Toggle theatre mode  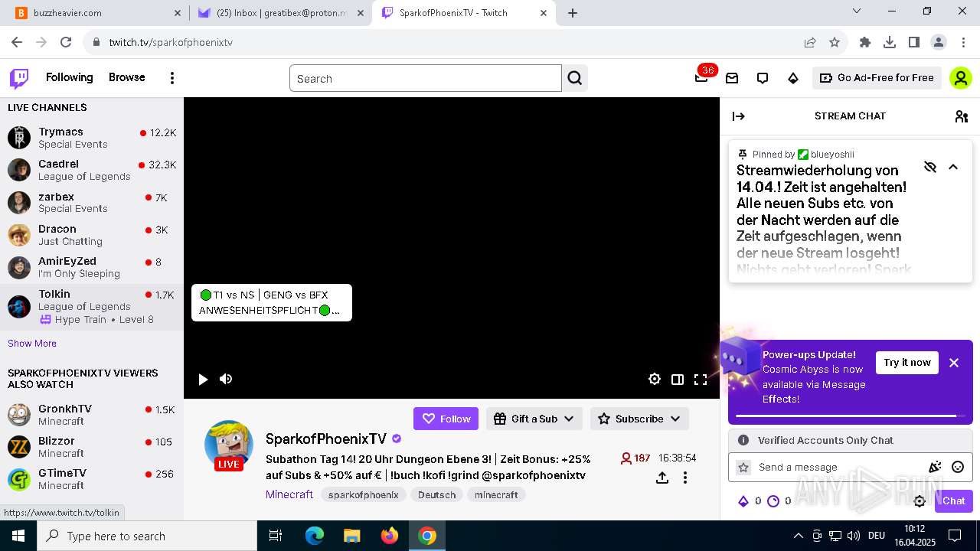678,380
